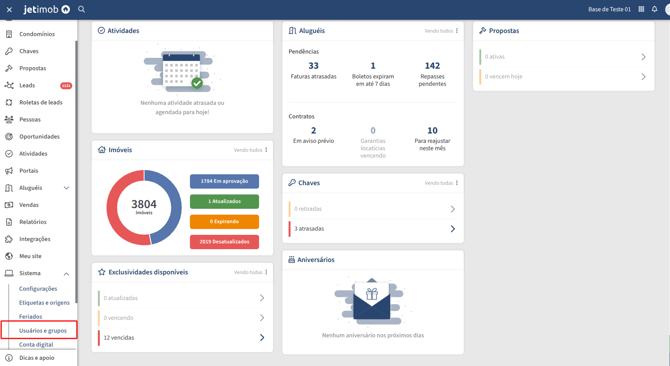Go to Leads in the sidebar
Viewport: 670px width, 366px height.
27,85
